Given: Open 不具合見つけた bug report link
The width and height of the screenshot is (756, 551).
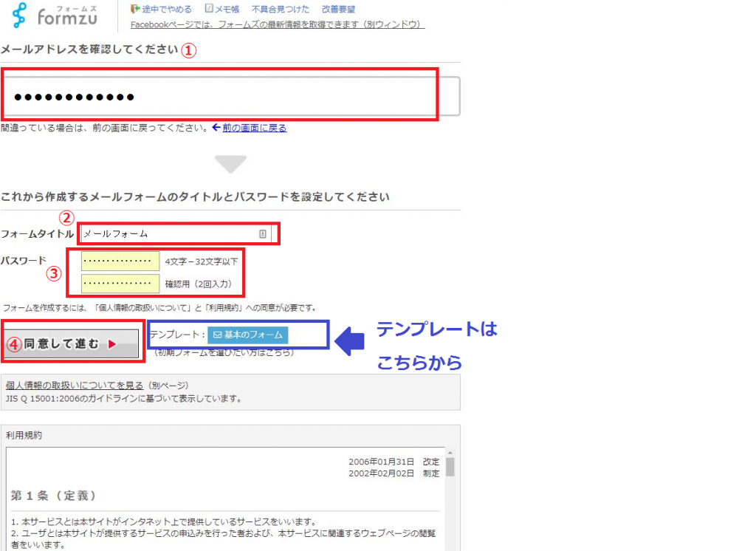Looking at the screenshot, I should (x=281, y=10).
